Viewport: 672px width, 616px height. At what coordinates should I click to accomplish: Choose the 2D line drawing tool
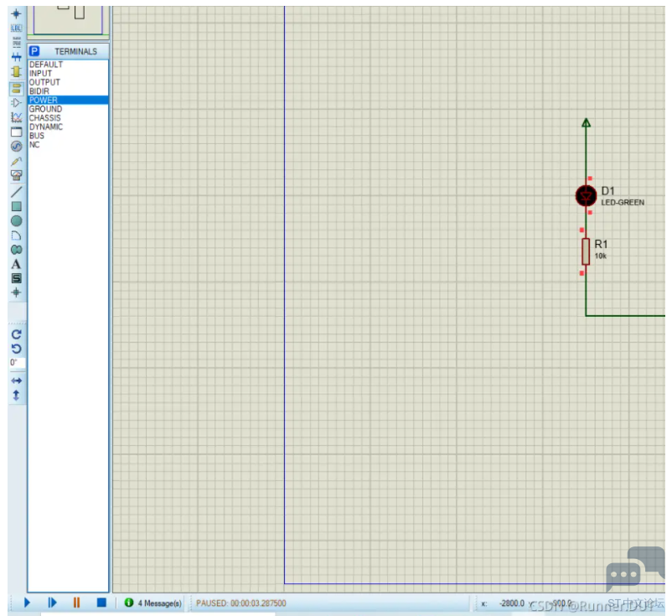(x=16, y=191)
